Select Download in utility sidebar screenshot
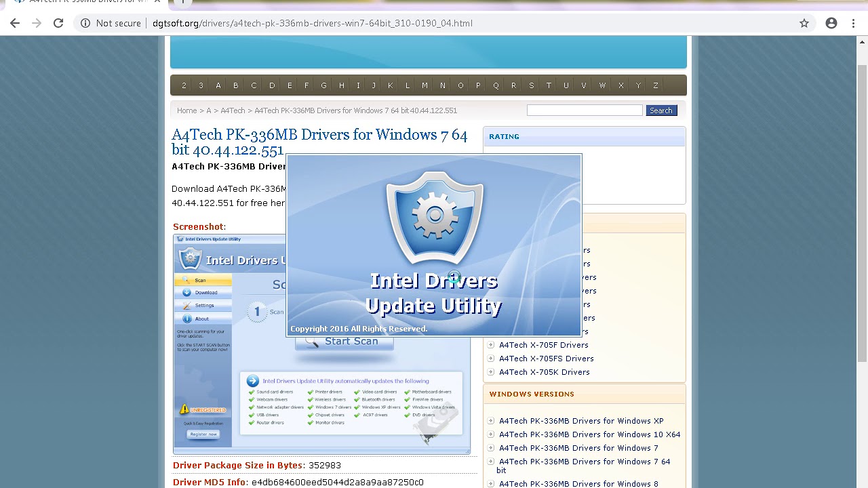Image resolution: width=868 pixels, height=488 pixels. (x=203, y=293)
